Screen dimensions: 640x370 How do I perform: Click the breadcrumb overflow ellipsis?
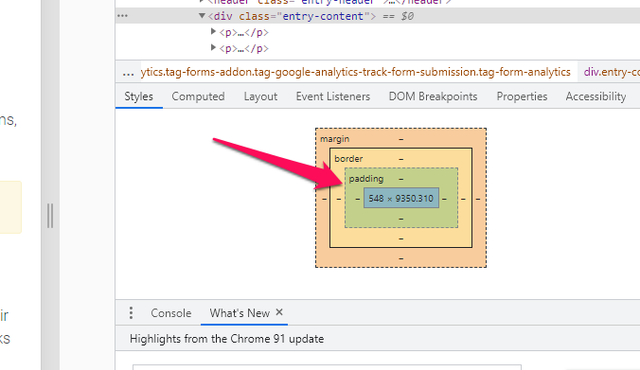[x=128, y=73]
